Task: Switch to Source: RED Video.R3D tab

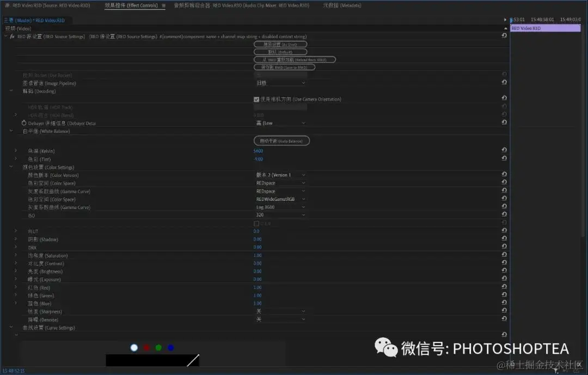Action: coord(47,5)
